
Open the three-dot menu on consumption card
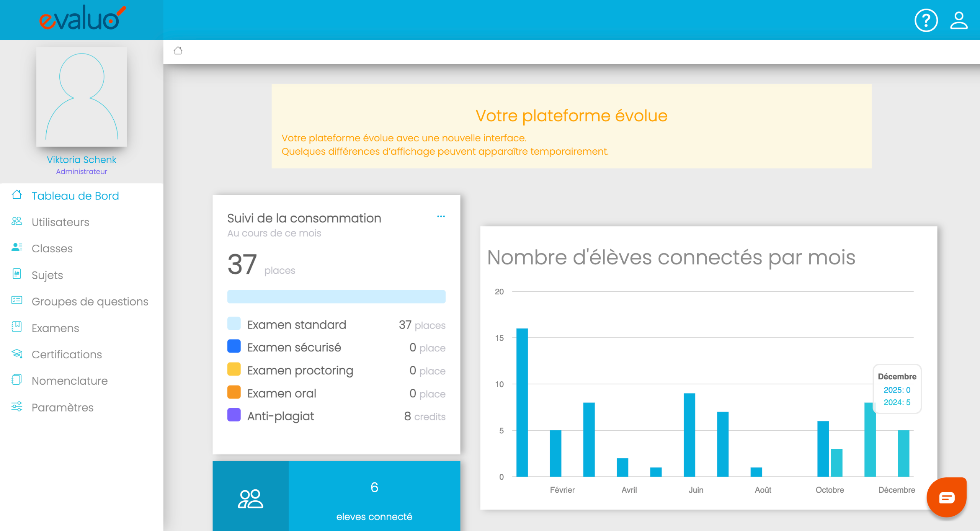[441, 216]
